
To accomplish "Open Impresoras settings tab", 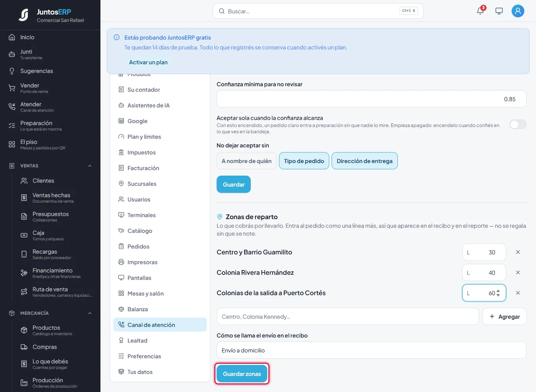I will pyautogui.click(x=160, y=262).
